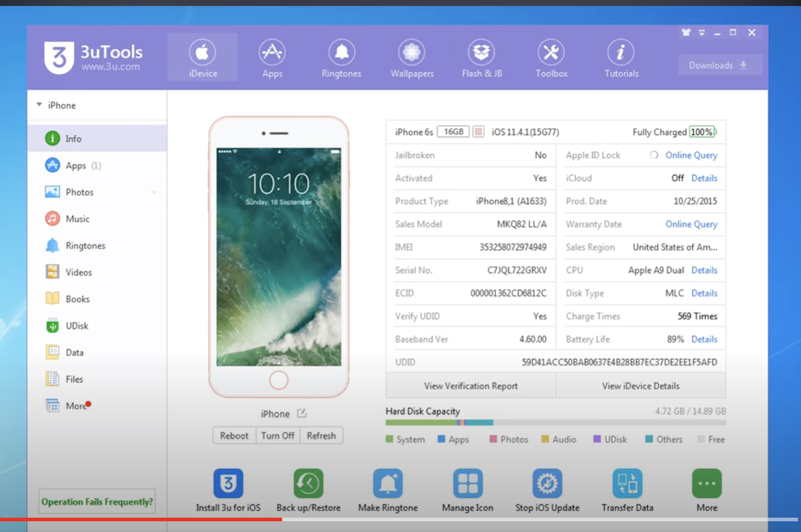Click View iDevice Details button
Viewport: 801px width, 532px height.
(x=641, y=386)
